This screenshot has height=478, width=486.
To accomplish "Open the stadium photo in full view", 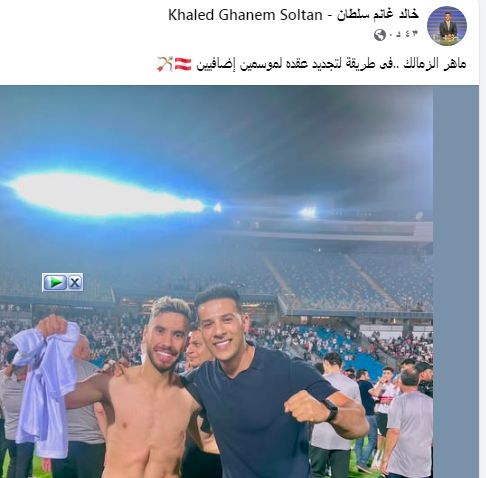I will click(216, 282).
